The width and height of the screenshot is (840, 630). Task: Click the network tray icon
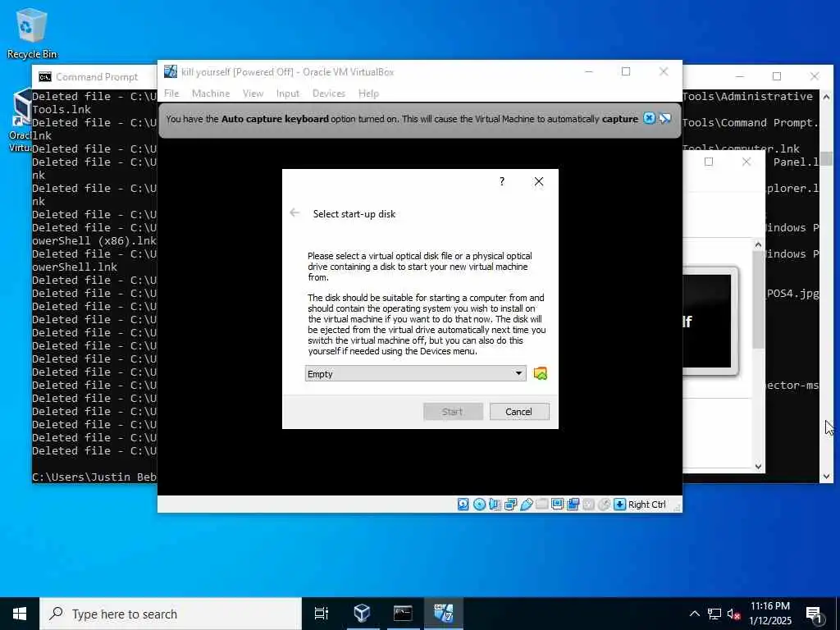[x=714, y=614]
